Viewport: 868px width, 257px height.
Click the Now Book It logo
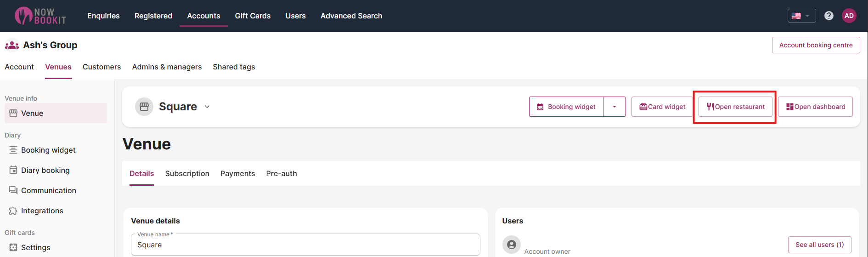pyautogui.click(x=40, y=16)
